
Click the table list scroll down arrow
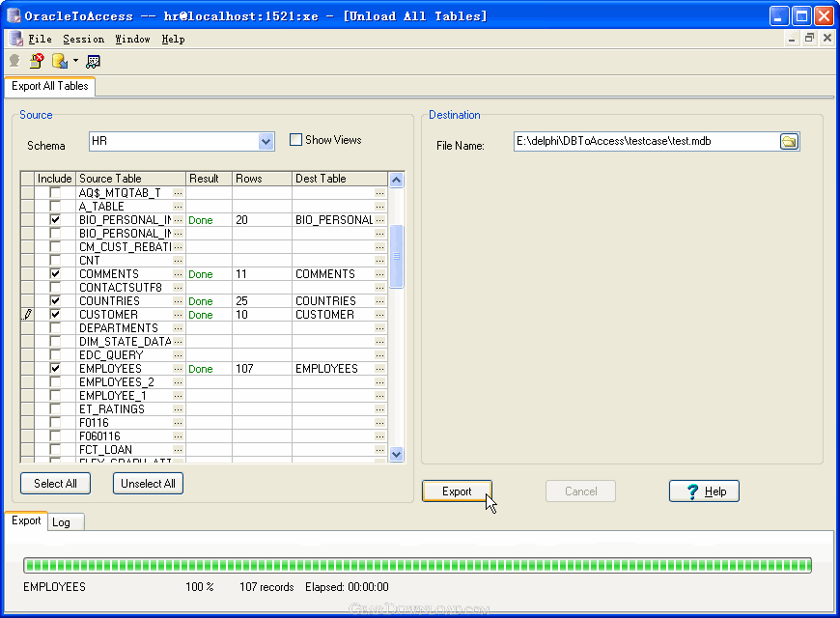(x=397, y=455)
